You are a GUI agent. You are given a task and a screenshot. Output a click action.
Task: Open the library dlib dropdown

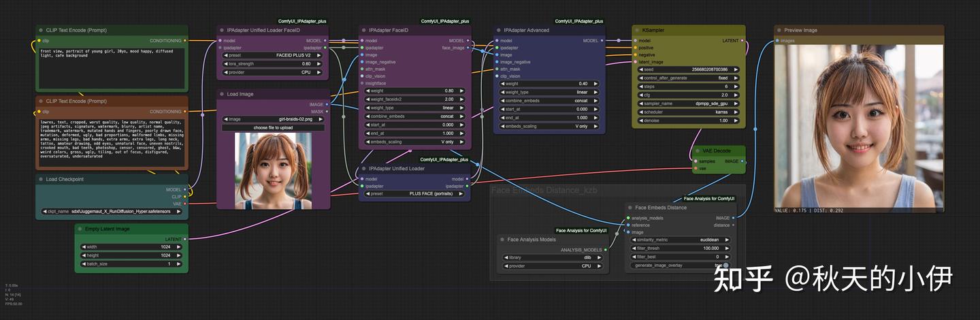(x=552, y=257)
